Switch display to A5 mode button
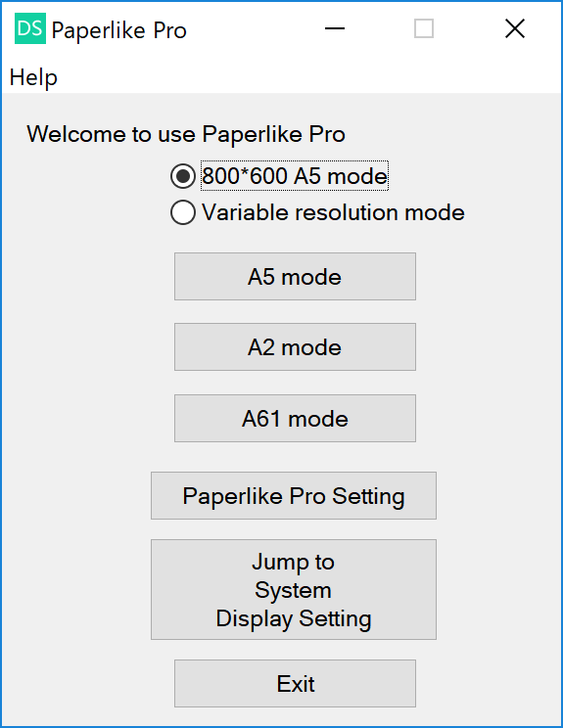563x728 pixels. pyautogui.click(x=295, y=277)
